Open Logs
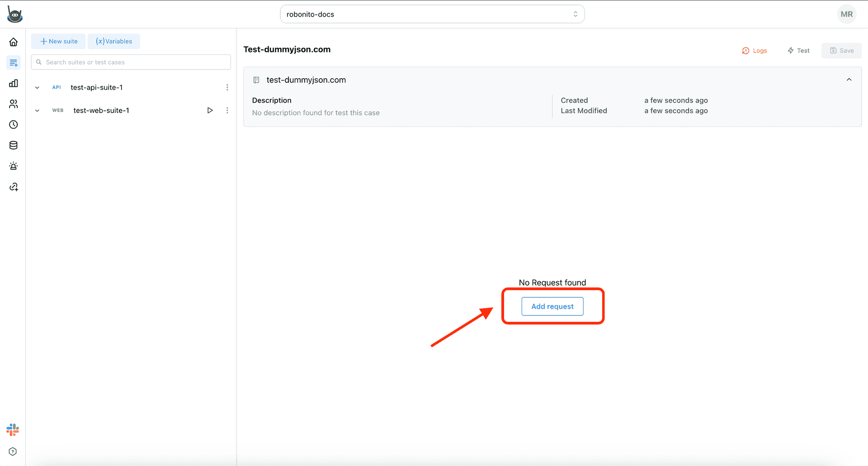 pos(754,51)
